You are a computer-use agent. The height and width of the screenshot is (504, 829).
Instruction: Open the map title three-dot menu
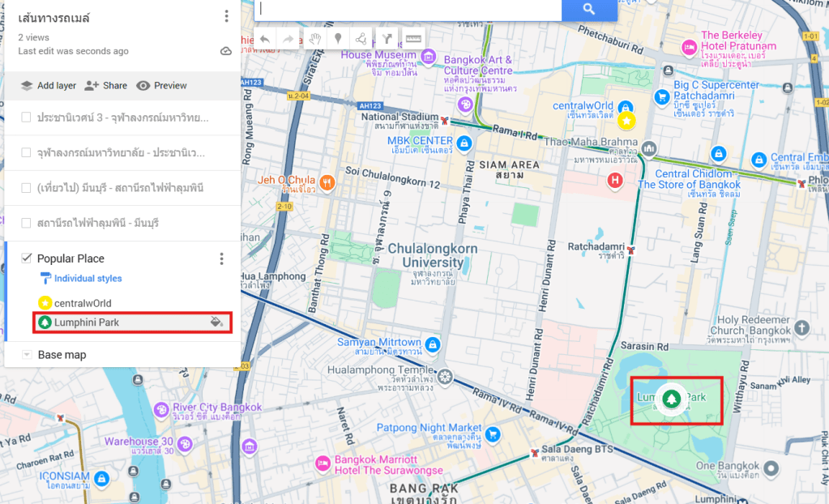coord(226,16)
